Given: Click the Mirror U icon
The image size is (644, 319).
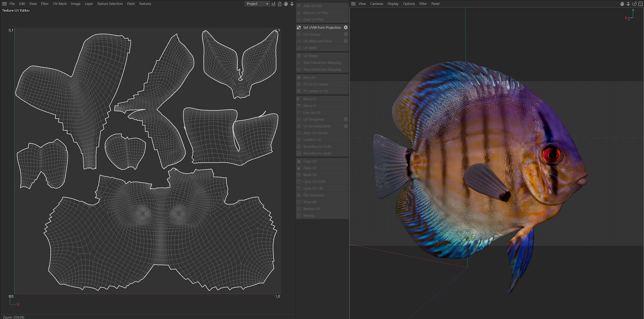Looking at the screenshot, I should 299,99.
